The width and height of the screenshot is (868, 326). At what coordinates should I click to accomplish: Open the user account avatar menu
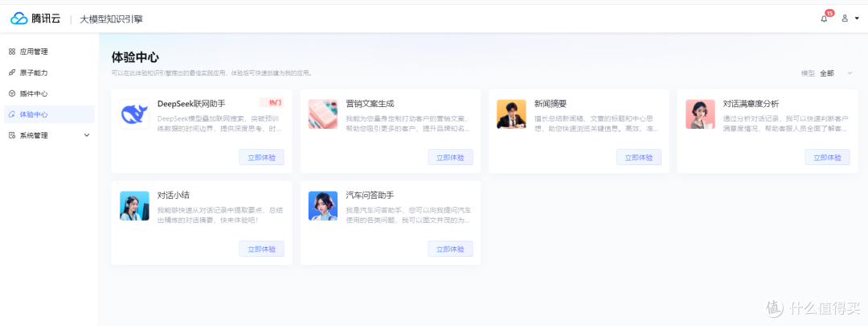coord(845,19)
